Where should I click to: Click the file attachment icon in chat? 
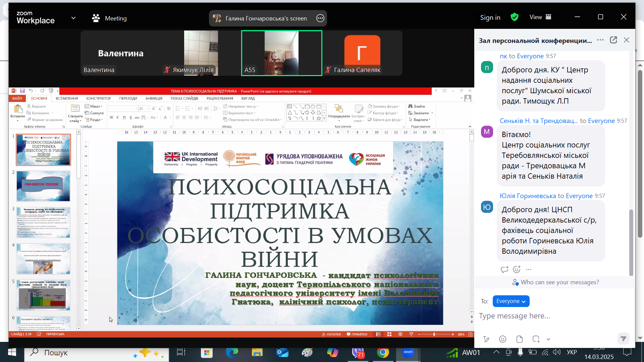520,339
